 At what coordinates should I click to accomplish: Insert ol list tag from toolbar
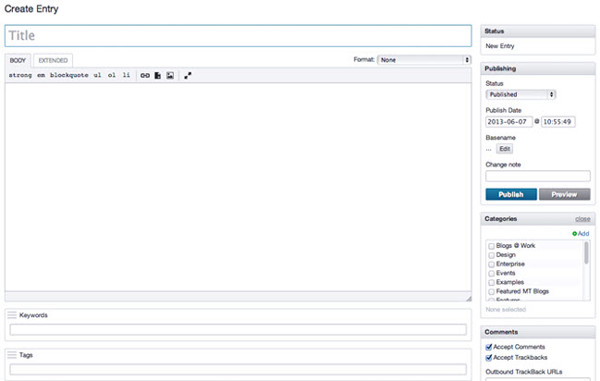pyautogui.click(x=112, y=75)
